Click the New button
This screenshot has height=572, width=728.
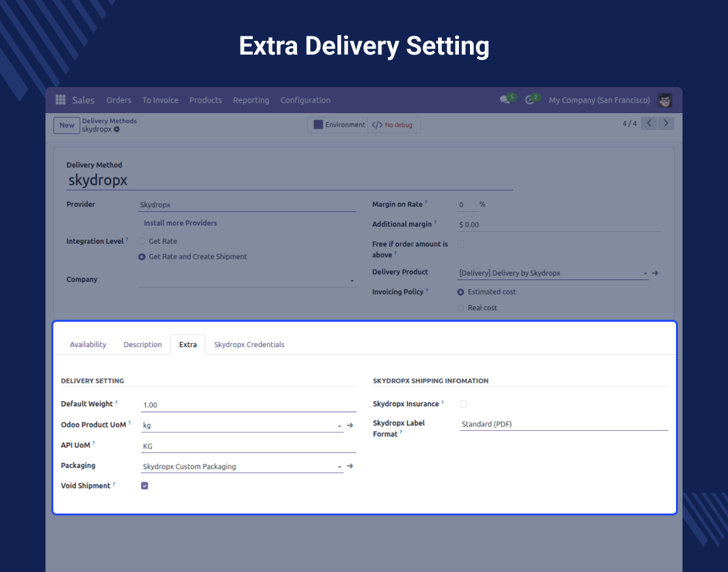(67, 125)
